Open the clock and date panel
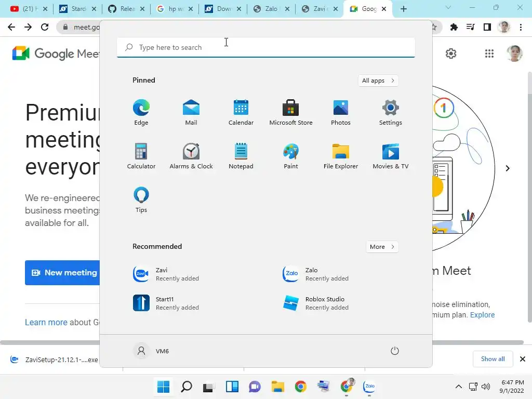The width and height of the screenshot is (532, 399). 512,387
